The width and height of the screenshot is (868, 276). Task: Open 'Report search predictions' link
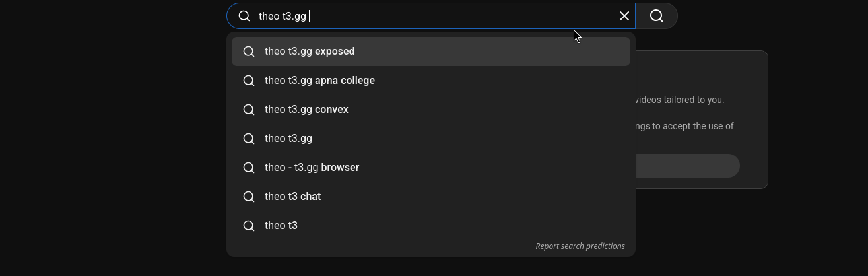(x=580, y=246)
